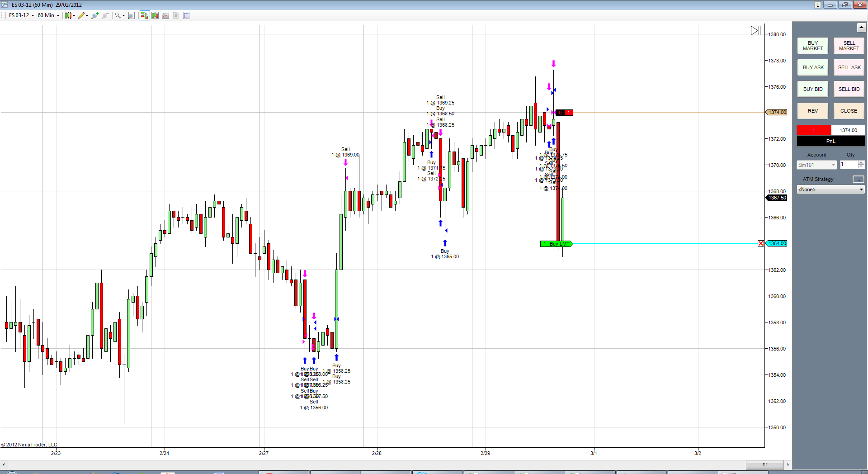Click the scrollbar left arrow
The width and height of the screenshot is (868, 474).
click(4, 465)
